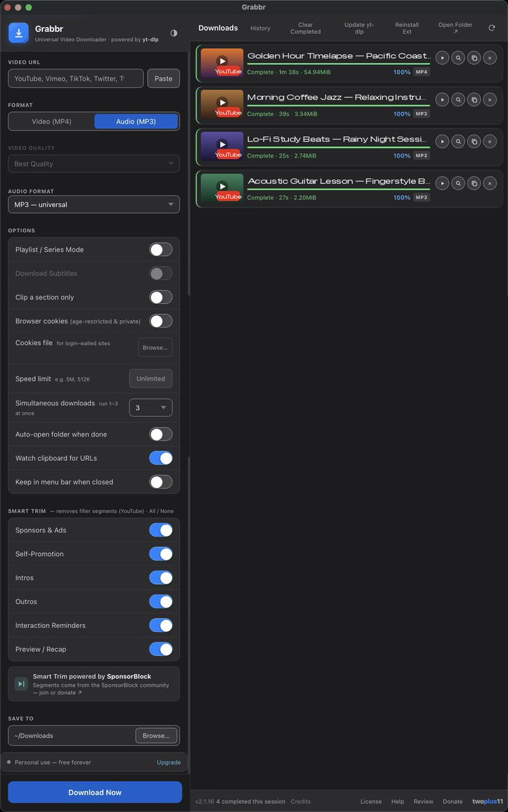508x812 pixels.
Task: Open the Audio Format MP3 dropdown
Action: (94, 204)
